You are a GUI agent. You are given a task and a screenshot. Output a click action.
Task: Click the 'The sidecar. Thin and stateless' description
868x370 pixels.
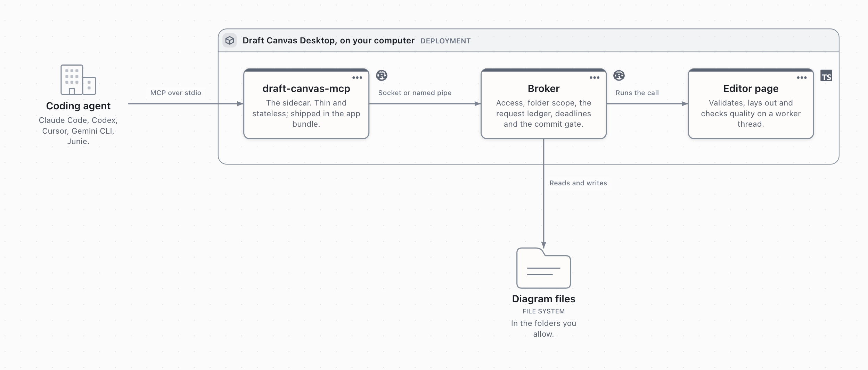pyautogui.click(x=306, y=113)
